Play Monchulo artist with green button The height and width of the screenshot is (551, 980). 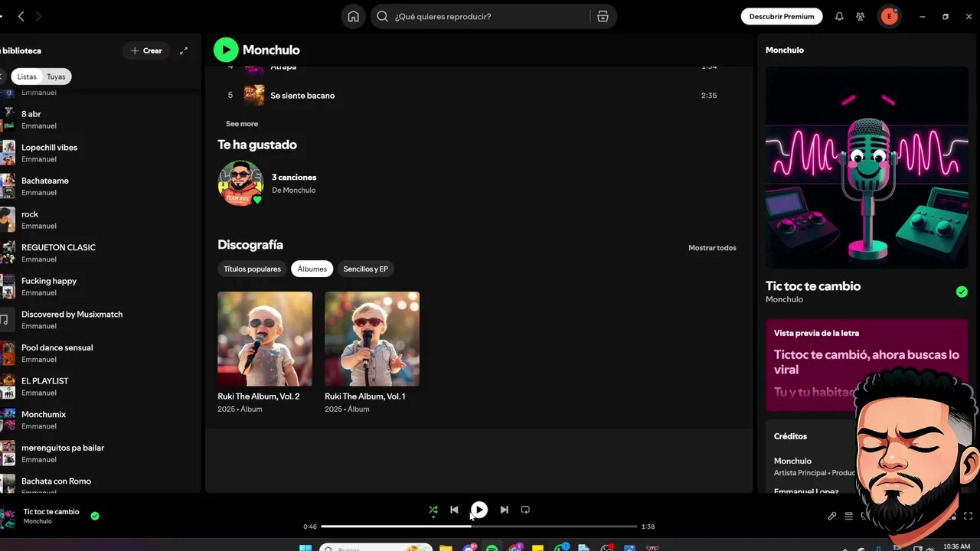point(226,50)
